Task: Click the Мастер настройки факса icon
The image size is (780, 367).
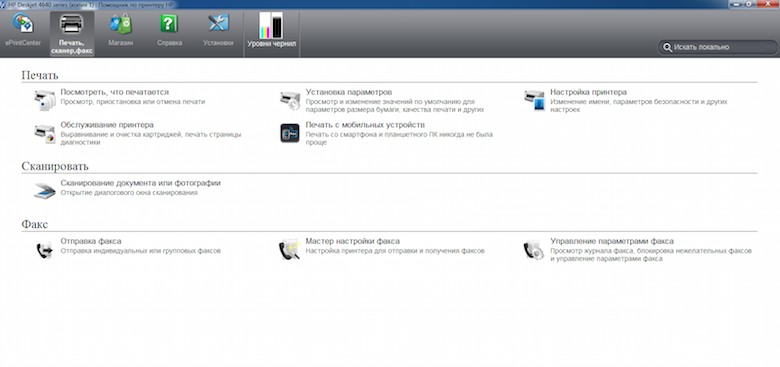Action: tap(290, 250)
